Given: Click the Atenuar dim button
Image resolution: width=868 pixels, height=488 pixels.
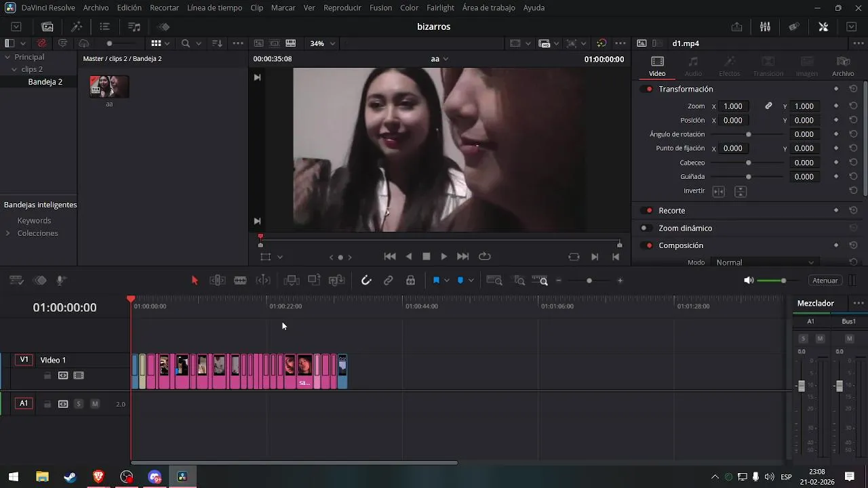Looking at the screenshot, I should point(825,281).
